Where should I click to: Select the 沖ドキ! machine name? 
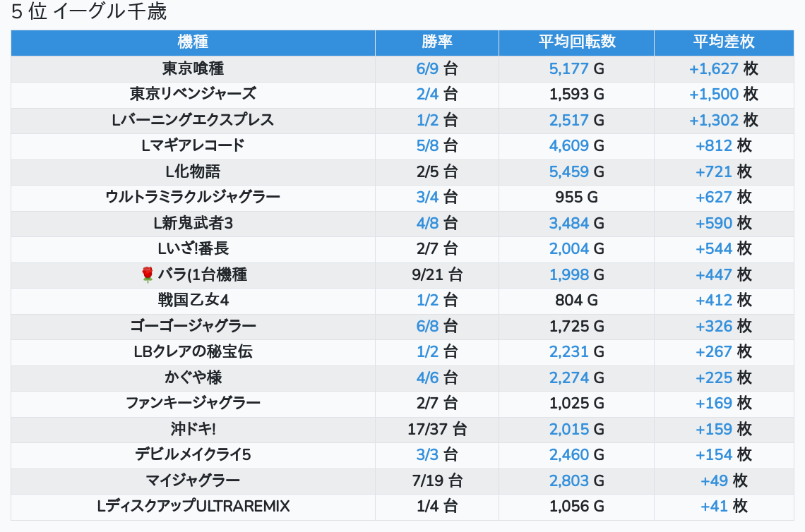coord(193,429)
